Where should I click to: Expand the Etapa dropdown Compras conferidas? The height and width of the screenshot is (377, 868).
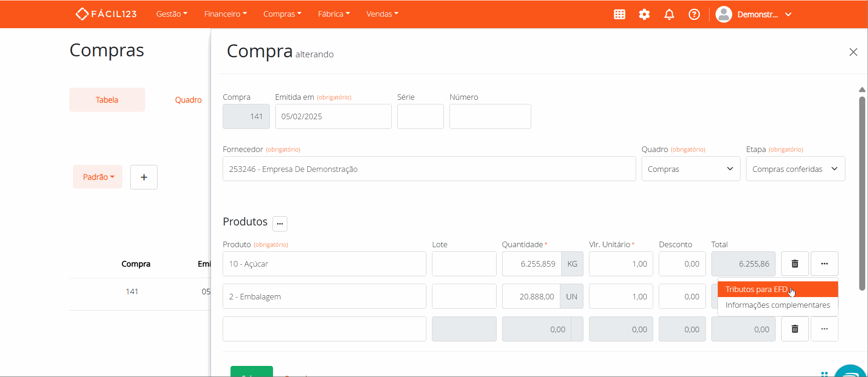795,169
